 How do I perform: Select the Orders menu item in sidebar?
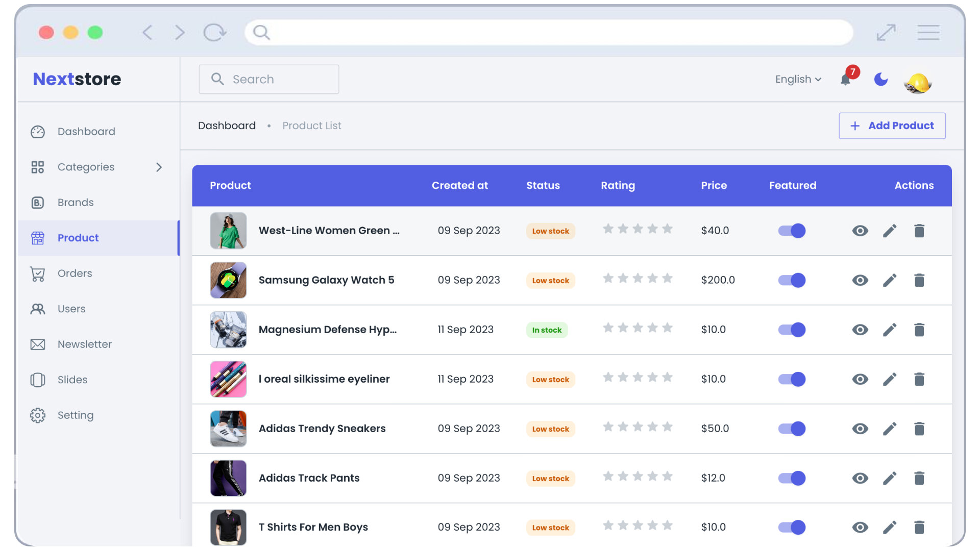(75, 273)
